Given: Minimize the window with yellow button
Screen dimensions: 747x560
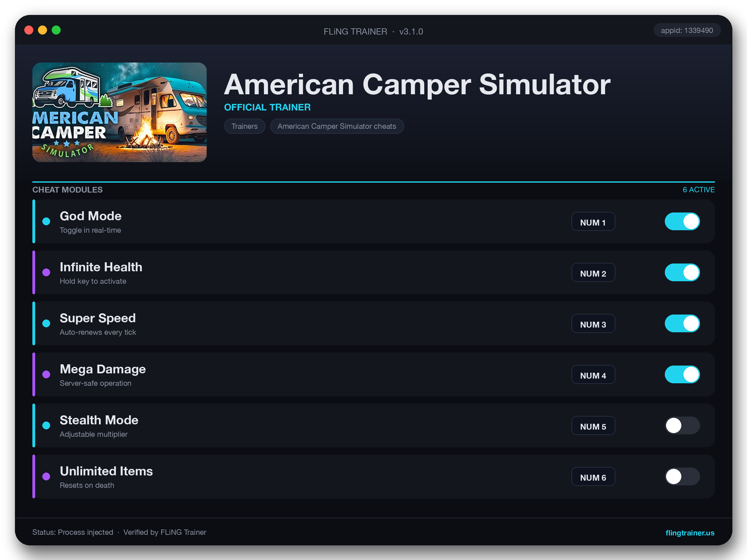Looking at the screenshot, I should click(x=43, y=30).
